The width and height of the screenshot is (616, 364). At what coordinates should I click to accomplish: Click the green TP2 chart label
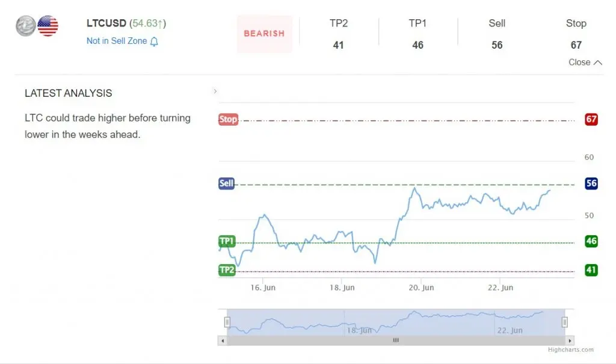pyautogui.click(x=227, y=270)
